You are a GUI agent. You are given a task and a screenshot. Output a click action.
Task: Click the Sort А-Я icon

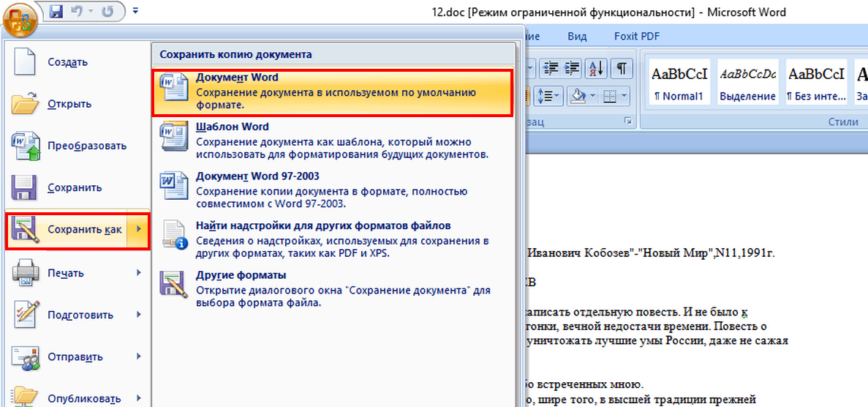[x=596, y=68]
